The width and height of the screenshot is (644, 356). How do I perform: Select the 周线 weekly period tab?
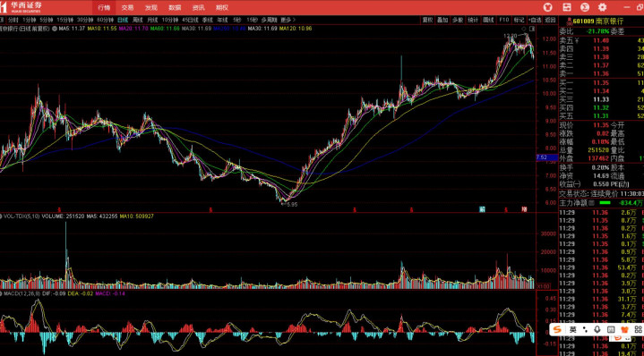(137, 20)
